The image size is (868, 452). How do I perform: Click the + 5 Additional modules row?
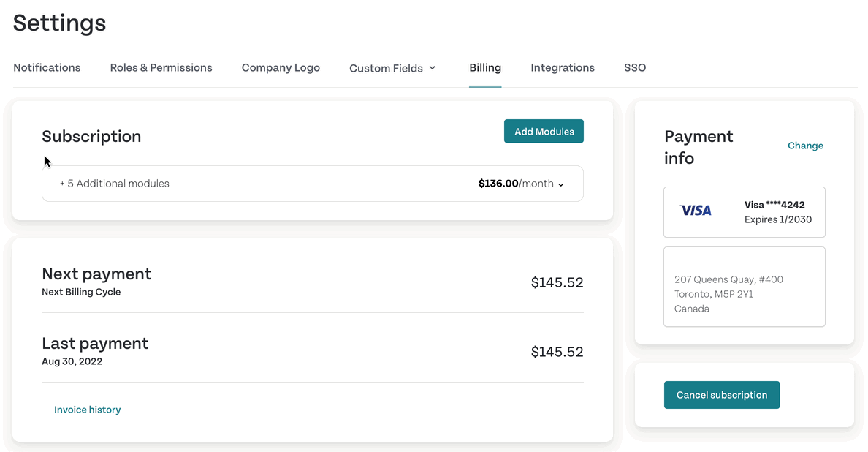[x=312, y=184]
